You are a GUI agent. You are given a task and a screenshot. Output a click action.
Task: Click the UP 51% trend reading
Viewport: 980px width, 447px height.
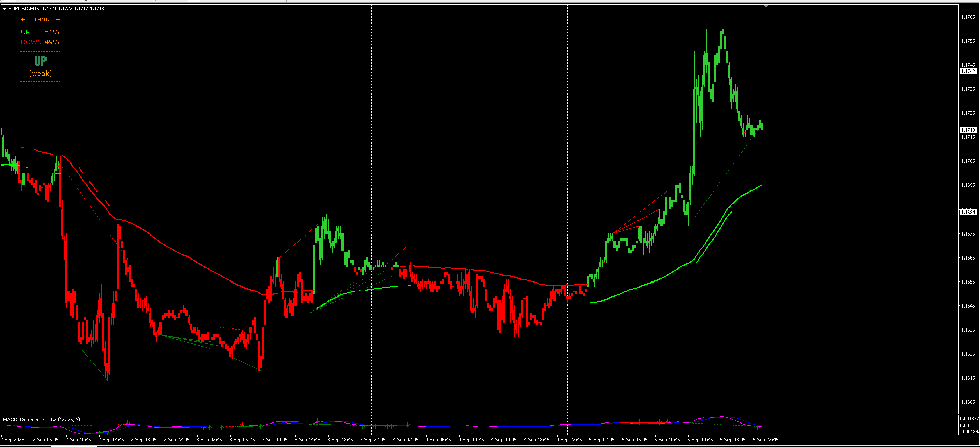click(40, 32)
